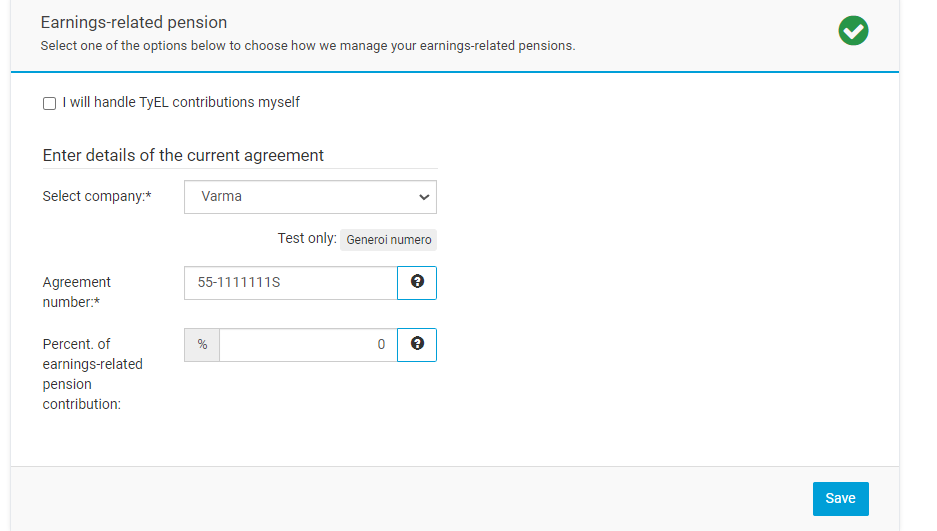
Task: Open the Select company dropdown showing Varma
Action: click(x=310, y=197)
